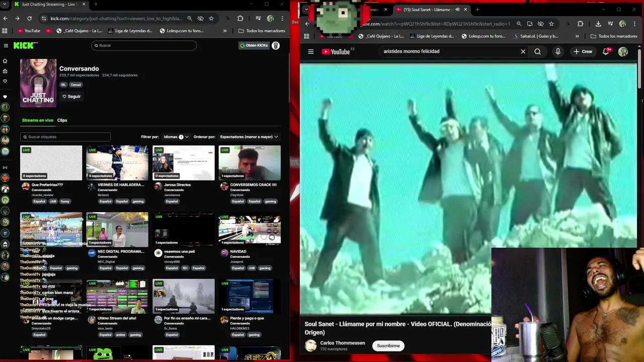Open the Kick window site info icon

44,19
